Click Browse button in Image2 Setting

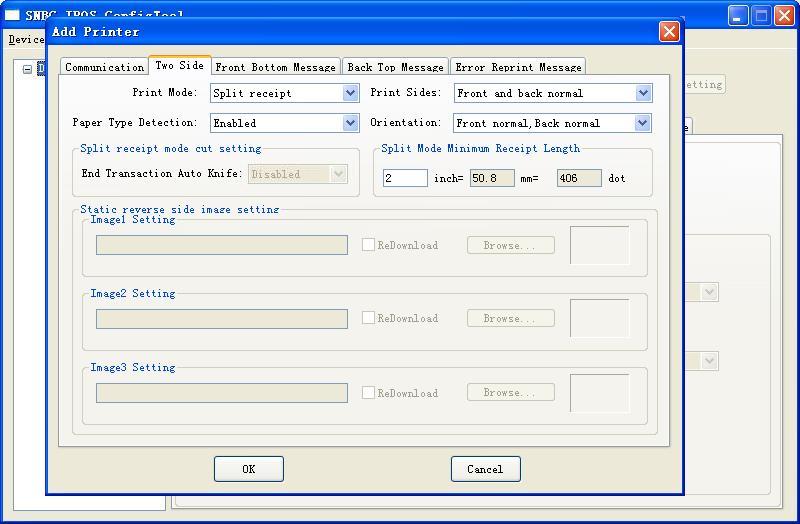click(x=511, y=318)
